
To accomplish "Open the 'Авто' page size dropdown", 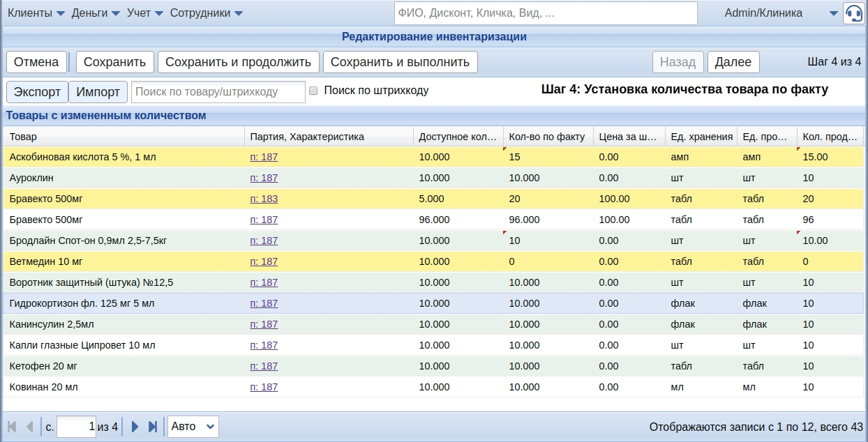I will 193,427.
